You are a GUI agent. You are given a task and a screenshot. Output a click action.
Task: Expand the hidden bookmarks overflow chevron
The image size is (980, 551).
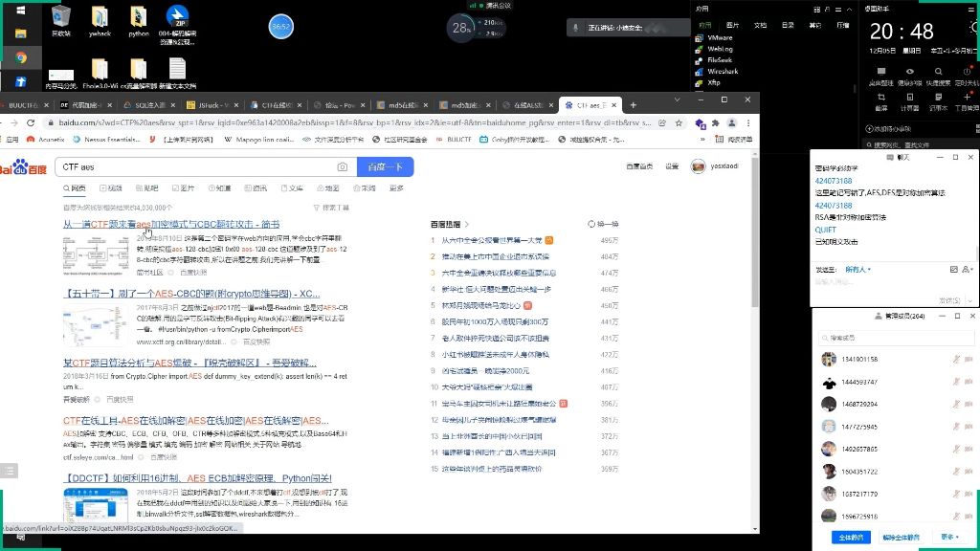click(702, 140)
